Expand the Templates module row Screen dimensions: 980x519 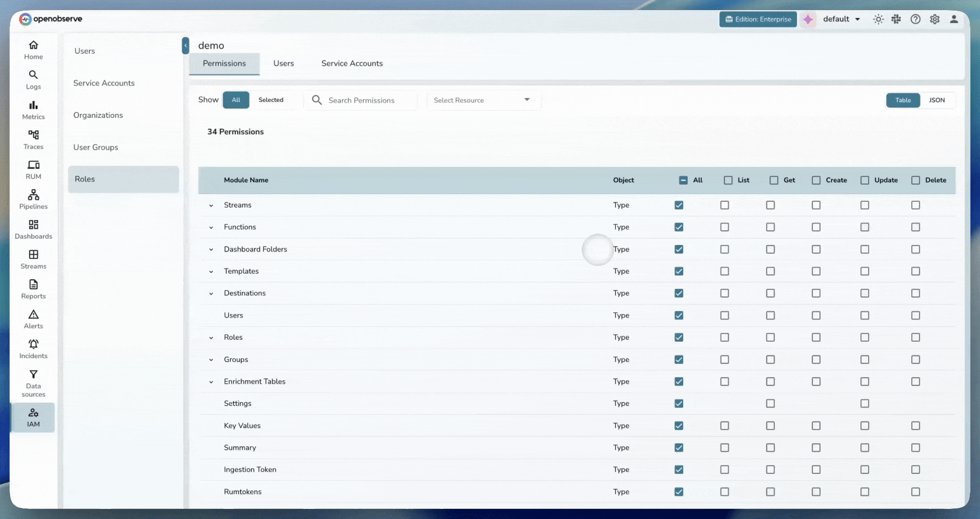[211, 272]
